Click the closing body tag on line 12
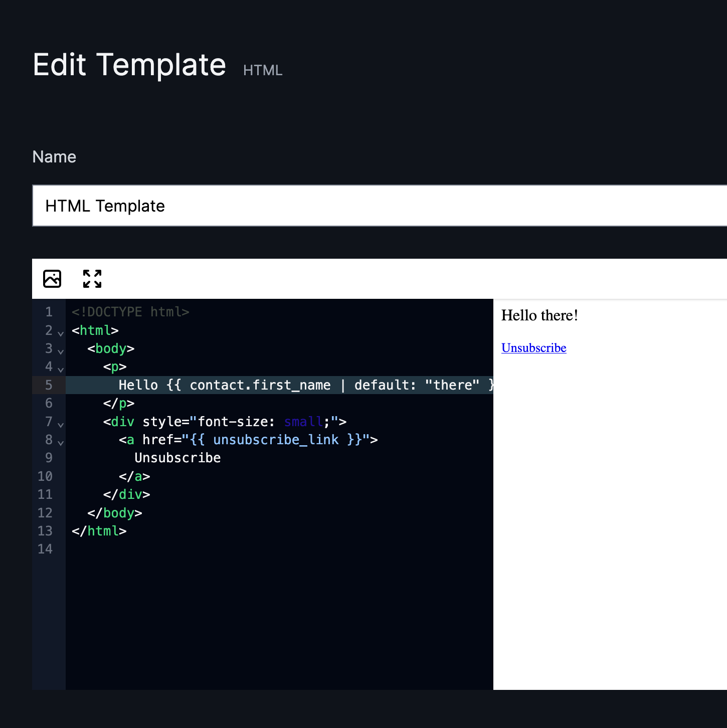The image size is (727, 728). (x=115, y=513)
